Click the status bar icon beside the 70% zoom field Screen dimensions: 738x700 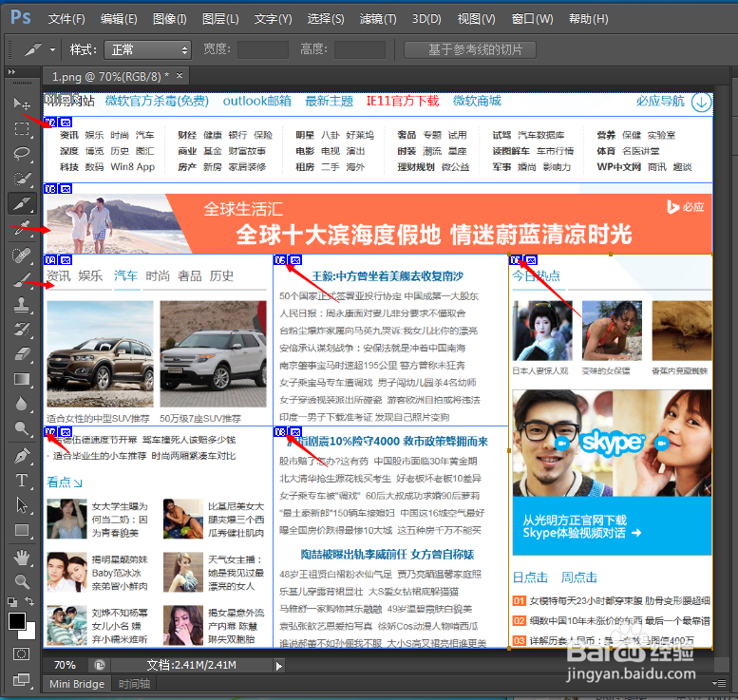click(x=100, y=665)
